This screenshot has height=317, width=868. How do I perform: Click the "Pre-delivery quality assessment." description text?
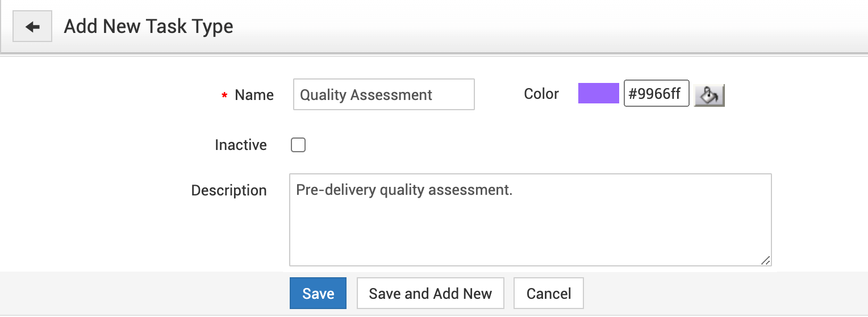[x=404, y=190]
